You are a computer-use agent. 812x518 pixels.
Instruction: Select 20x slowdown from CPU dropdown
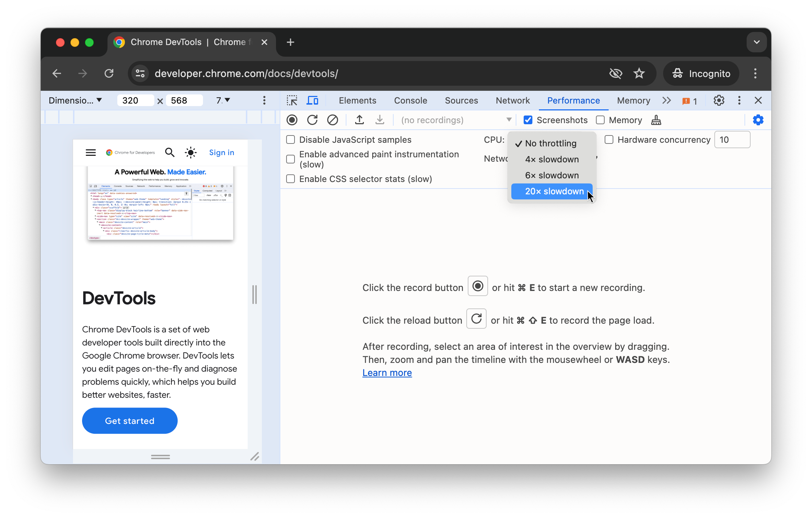click(x=554, y=191)
